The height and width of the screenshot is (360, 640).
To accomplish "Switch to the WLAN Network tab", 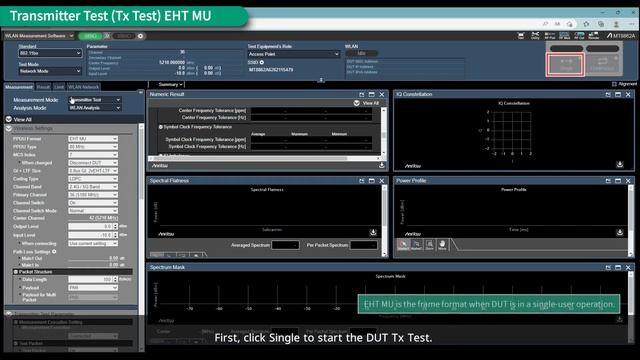I will click(x=83, y=87).
